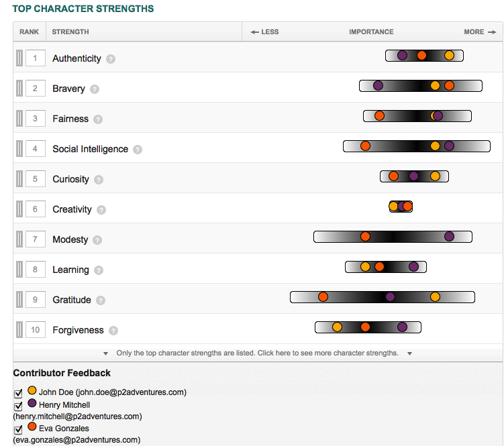
Task: Click the drag handle on the Authenticity row
Action: 19,58
